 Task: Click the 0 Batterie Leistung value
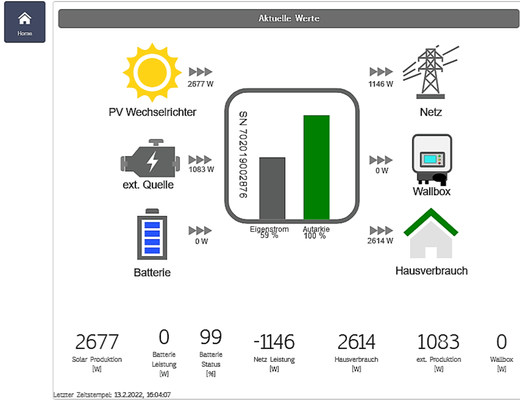click(x=164, y=337)
